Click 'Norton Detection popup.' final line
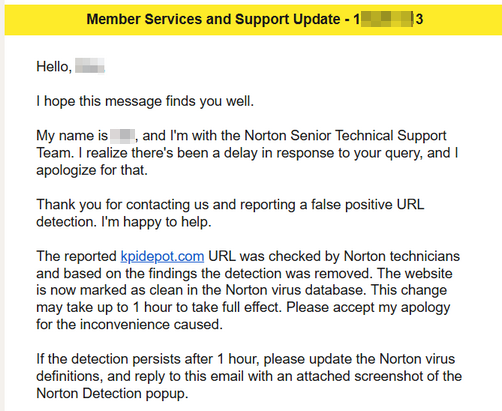Image resolution: width=502 pixels, height=411 pixels. [112, 393]
